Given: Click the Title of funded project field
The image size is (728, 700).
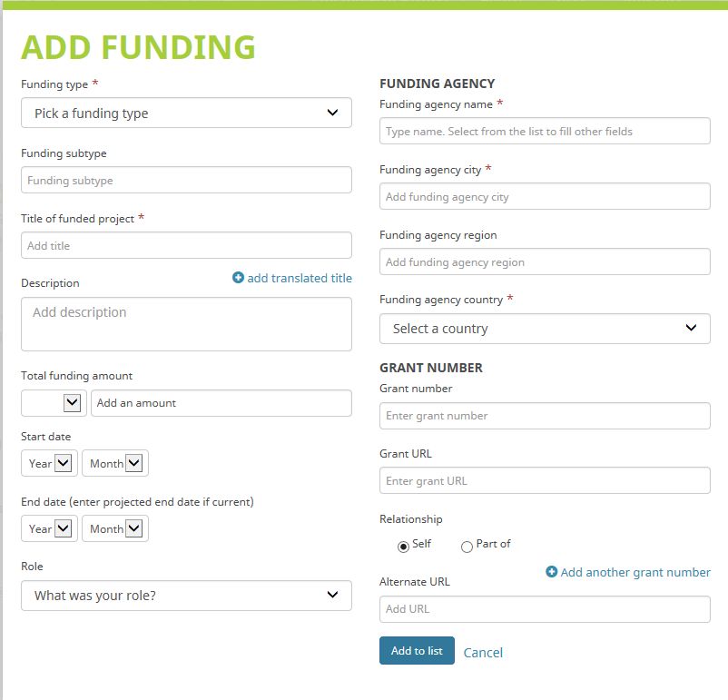Looking at the screenshot, I should pyautogui.click(x=186, y=245).
